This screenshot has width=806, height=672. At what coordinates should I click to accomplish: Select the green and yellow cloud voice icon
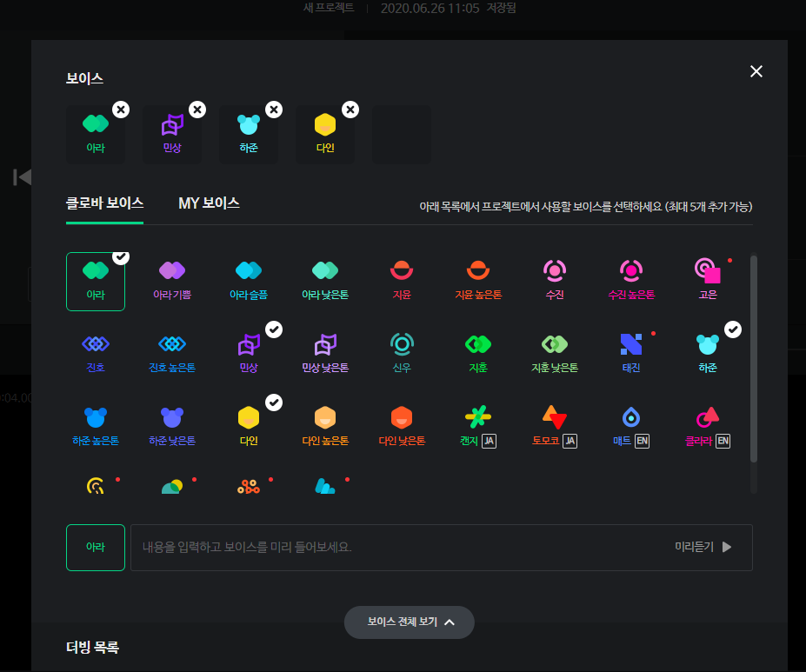tap(172, 485)
